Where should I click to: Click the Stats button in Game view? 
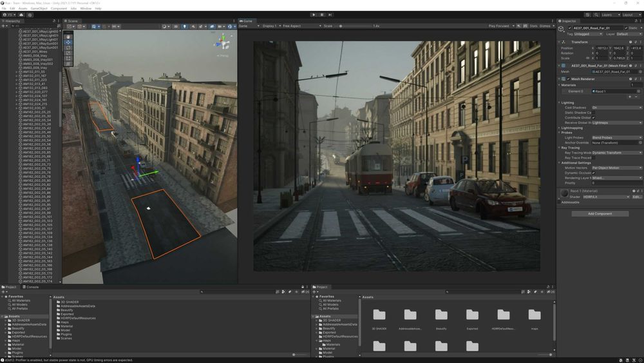[533, 26]
